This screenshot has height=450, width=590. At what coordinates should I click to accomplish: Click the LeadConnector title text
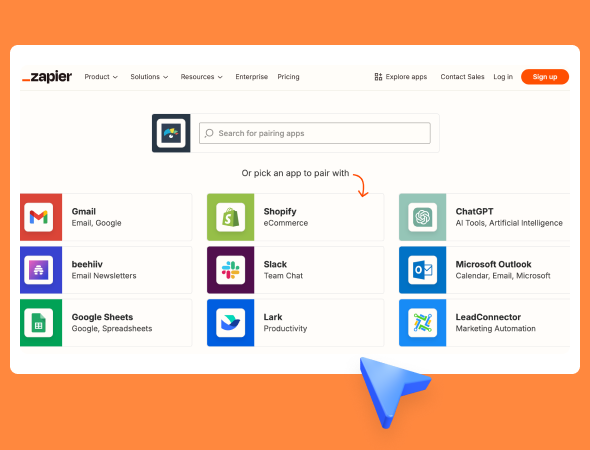click(488, 317)
